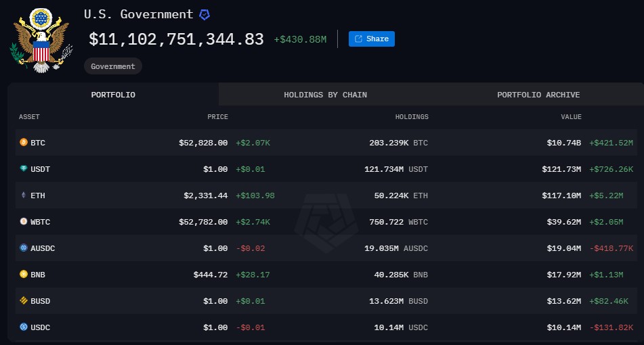Sort by the Asset column header
644x345 pixels.
(x=29, y=117)
